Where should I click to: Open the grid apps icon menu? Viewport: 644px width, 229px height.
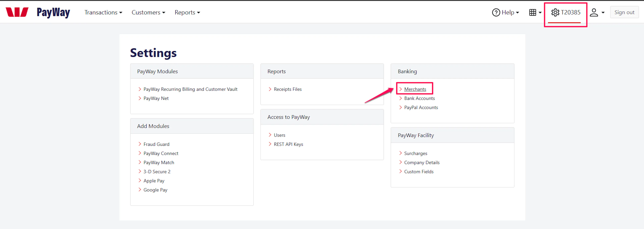tap(532, 12)
